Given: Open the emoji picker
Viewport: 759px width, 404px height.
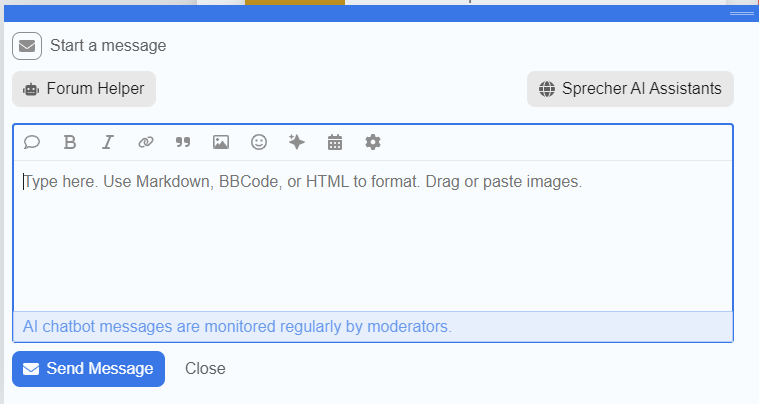Looking at the screenshot, I should pos(259,143).
